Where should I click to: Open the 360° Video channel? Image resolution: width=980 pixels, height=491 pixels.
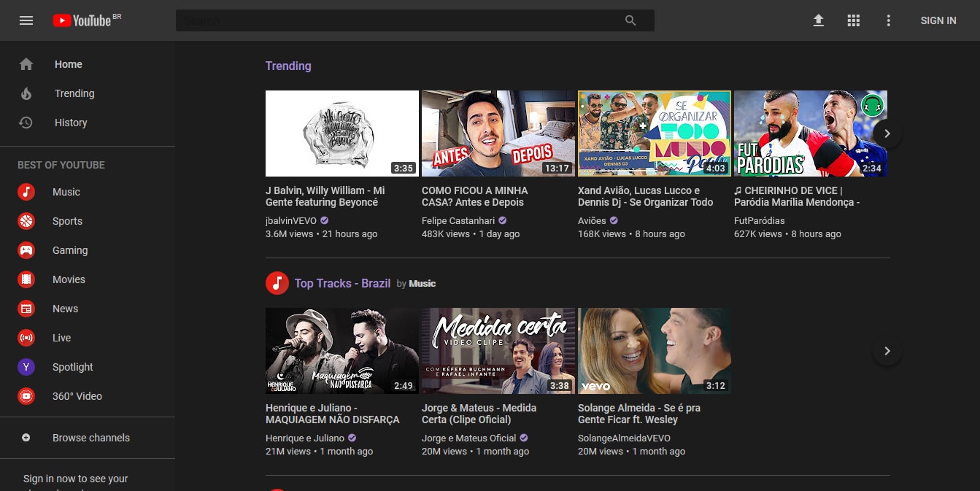[26, 396]
